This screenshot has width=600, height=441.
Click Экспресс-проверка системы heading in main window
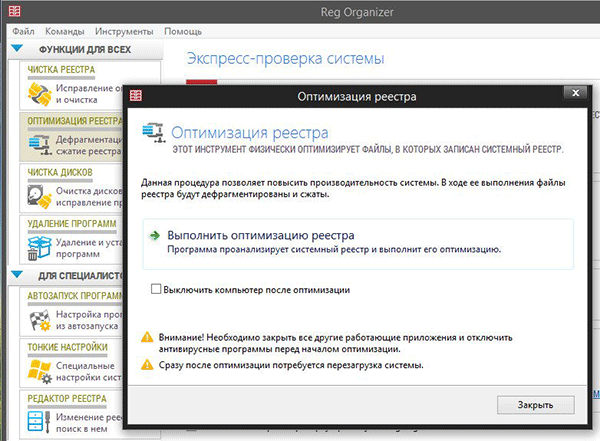[285, 59]
